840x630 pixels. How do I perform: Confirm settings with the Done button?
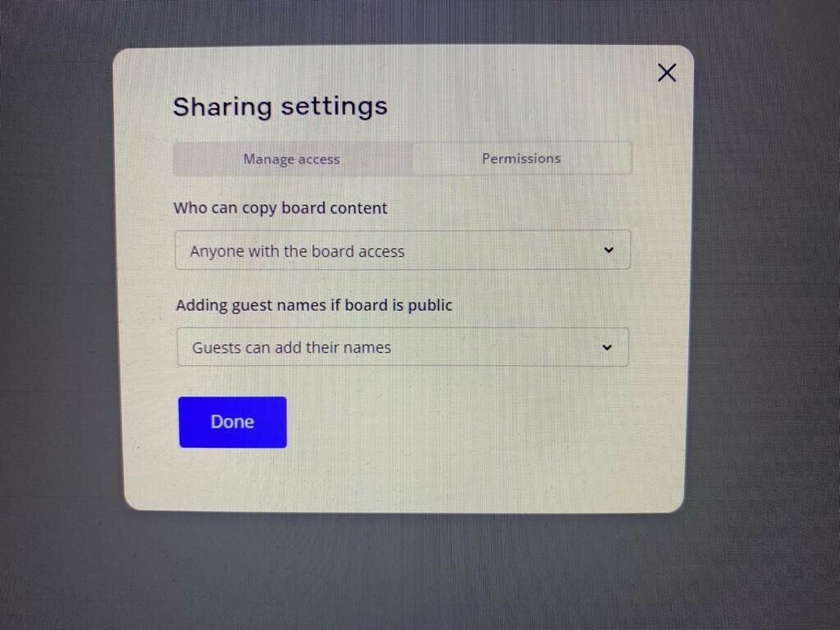[x=232, y=422]
